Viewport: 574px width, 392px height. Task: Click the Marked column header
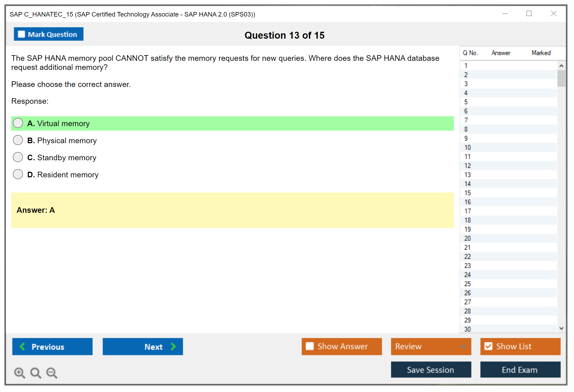tap(541, 53)
